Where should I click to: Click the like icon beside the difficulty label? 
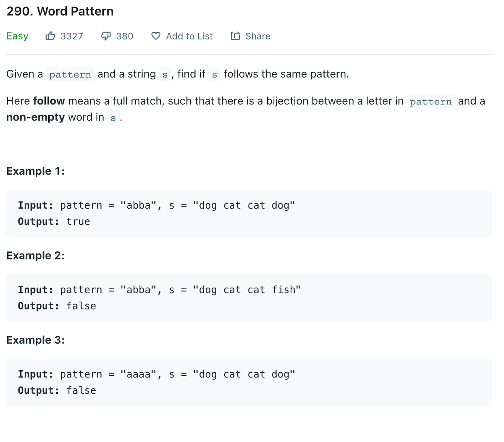tap(50, 36)
